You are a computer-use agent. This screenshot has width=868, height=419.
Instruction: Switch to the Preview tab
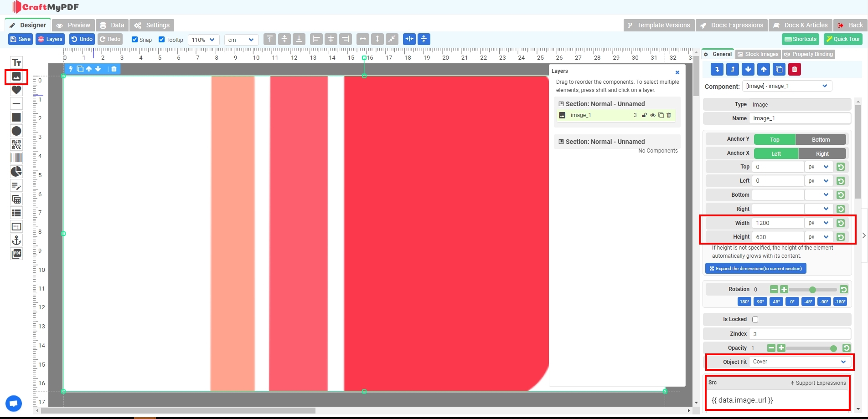(73, 25)
